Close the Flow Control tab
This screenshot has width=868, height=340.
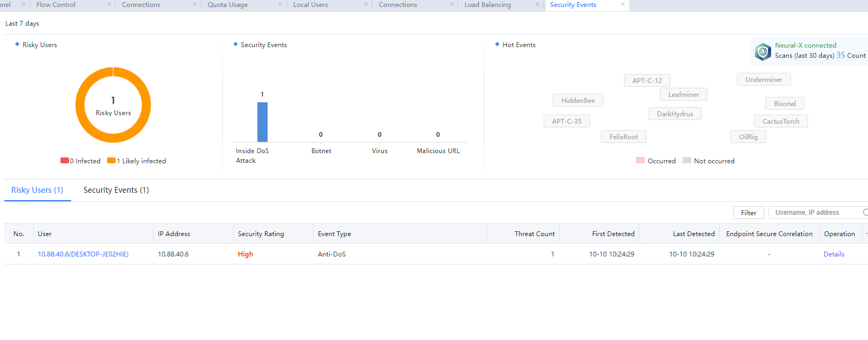click(x=109, y=4)
